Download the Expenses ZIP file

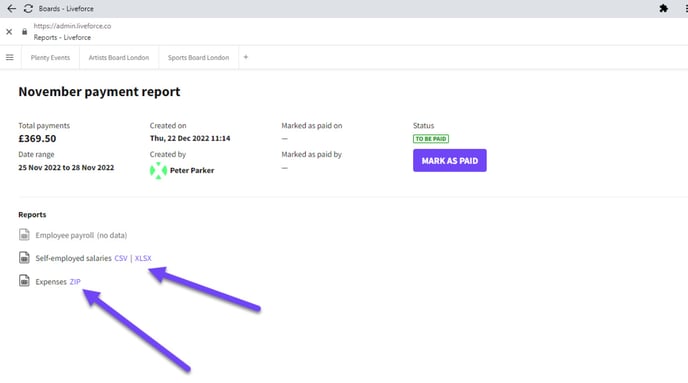(x=75, y=282)
